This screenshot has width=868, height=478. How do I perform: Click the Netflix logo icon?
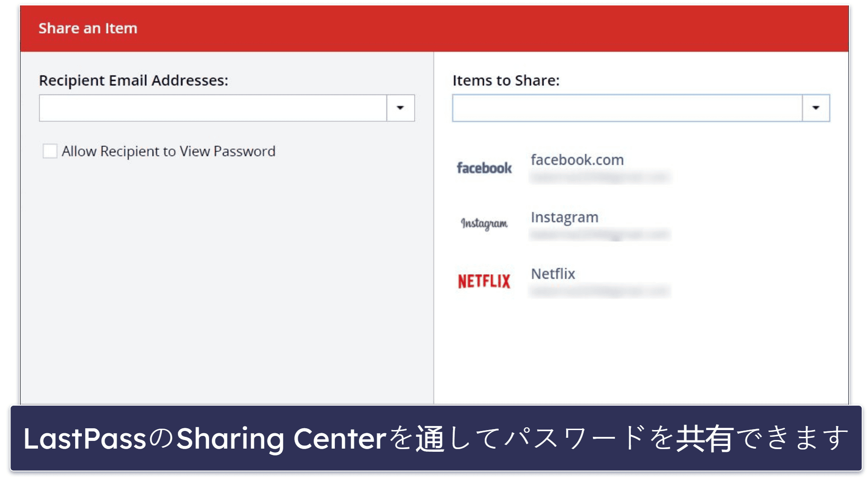tap(484, 281)
